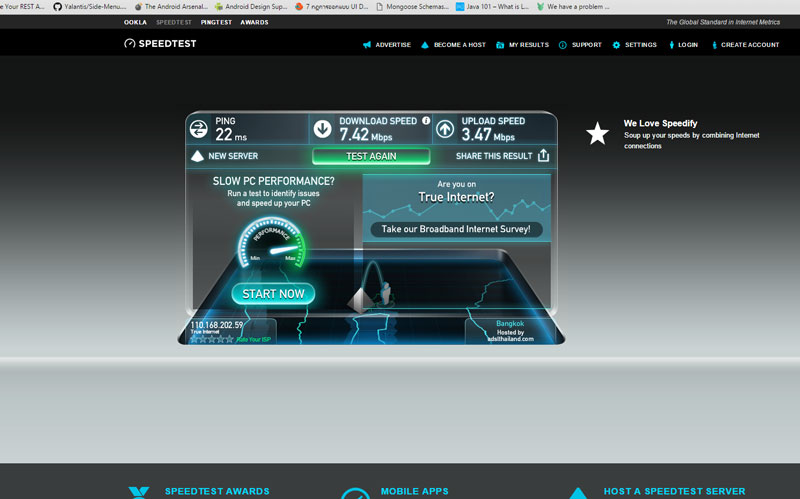Open the Become a Host link
The width and height of the screenshot is (800, 499).
point(460,45)
